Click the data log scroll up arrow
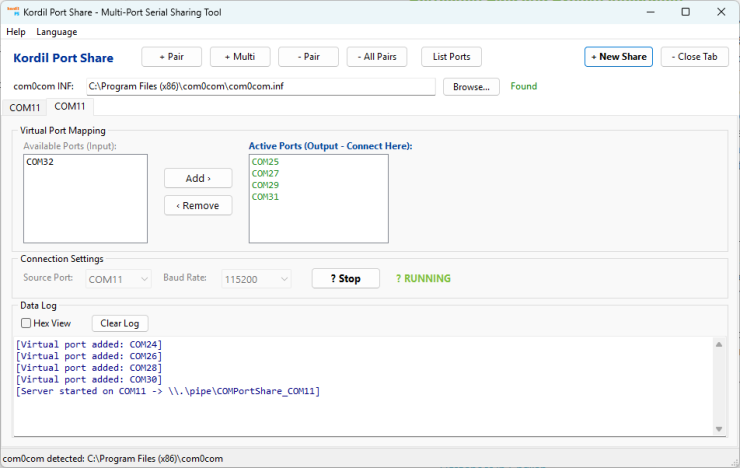Screen dimensions: 740x468 [719, 344]
